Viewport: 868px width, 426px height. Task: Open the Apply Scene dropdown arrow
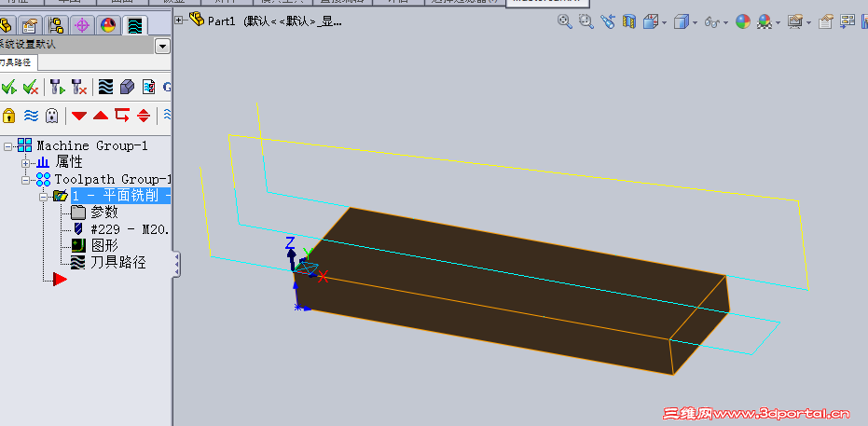(778, 23)
